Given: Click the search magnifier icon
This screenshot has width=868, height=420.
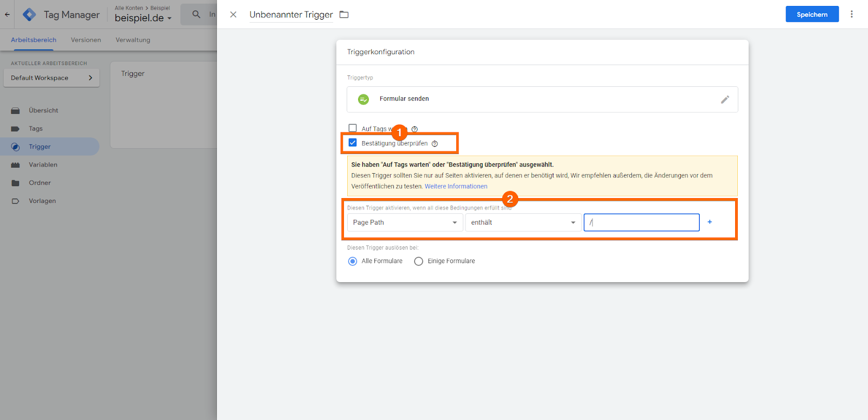Looking at the screenshot, I should 196,15.
